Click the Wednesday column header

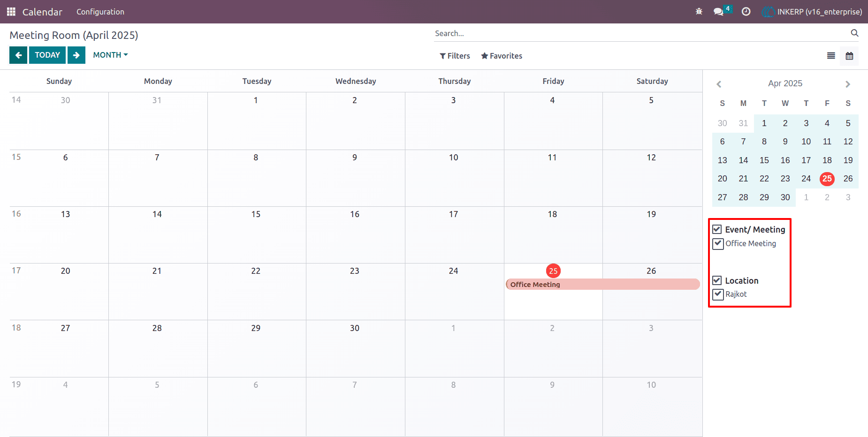pos(356,81)
